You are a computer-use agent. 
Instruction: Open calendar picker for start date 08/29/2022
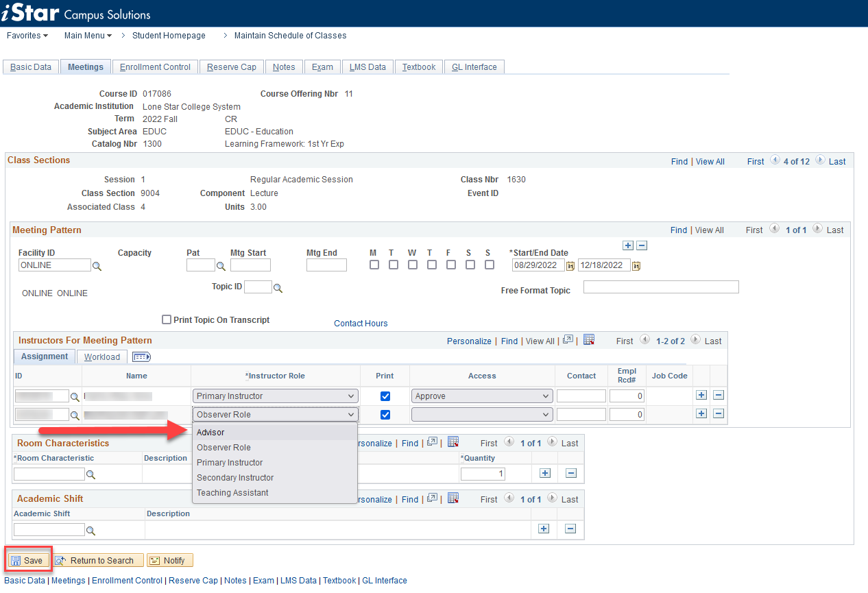[x=570, y=266]
